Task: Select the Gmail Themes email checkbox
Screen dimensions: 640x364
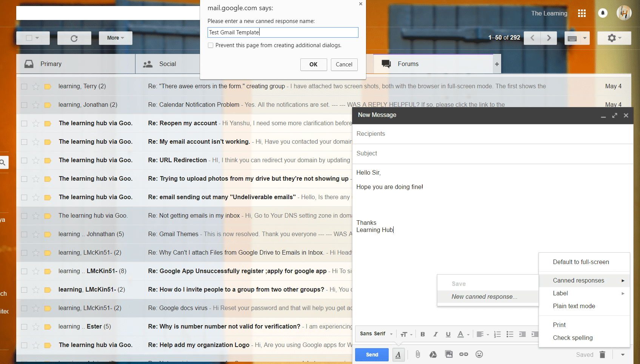Action: [x=24, y=234]
